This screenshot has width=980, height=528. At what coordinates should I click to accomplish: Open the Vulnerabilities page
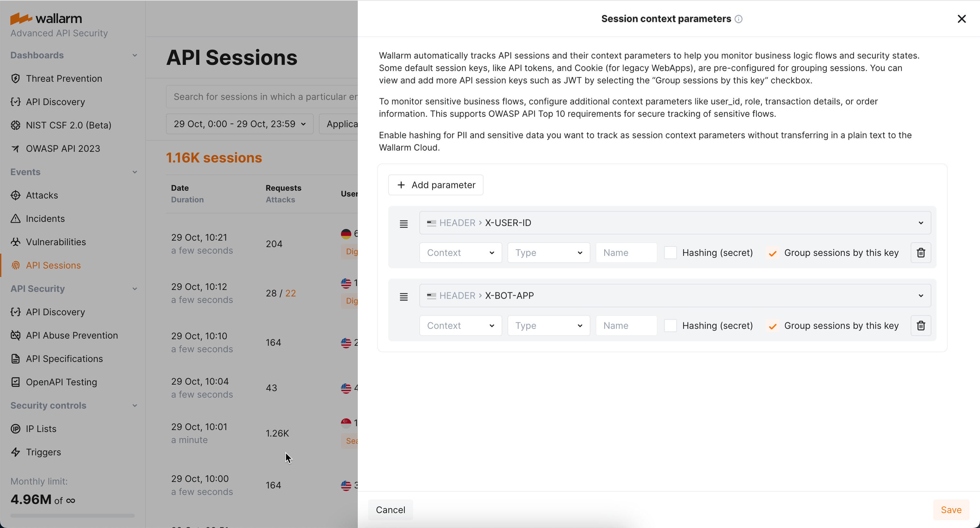56,242
